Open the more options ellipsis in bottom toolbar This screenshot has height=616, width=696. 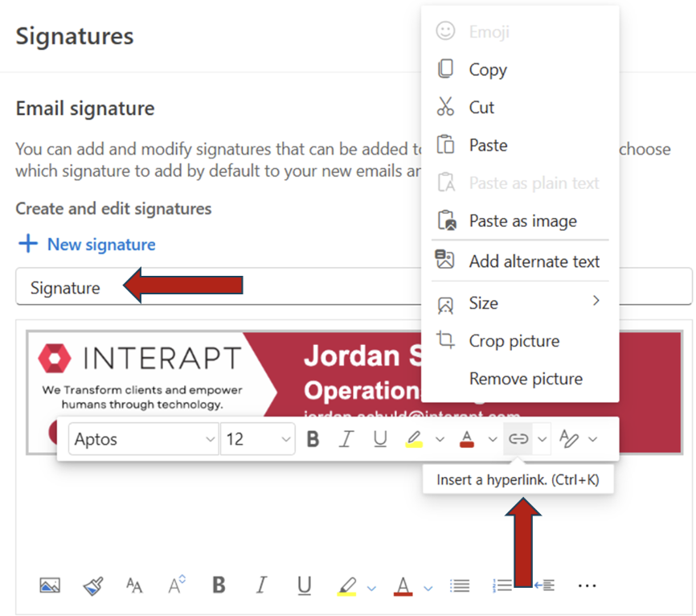coord(587,585)
